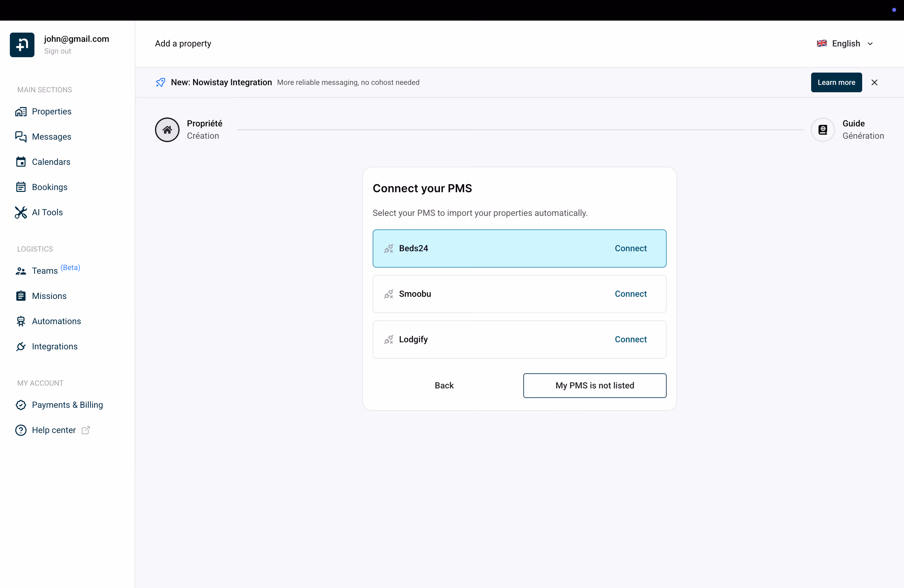
Task: Expand language menu using chevron arrow
Action: pos(870,44)
